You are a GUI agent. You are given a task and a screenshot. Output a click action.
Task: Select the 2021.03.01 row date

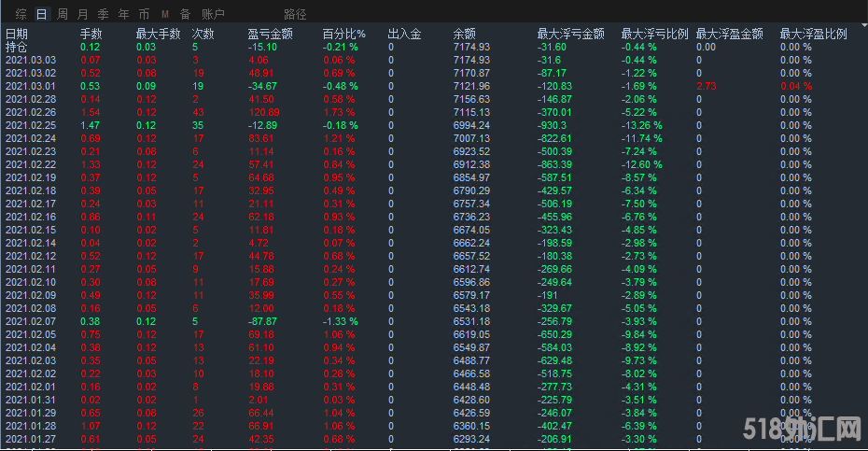(31, 86)
